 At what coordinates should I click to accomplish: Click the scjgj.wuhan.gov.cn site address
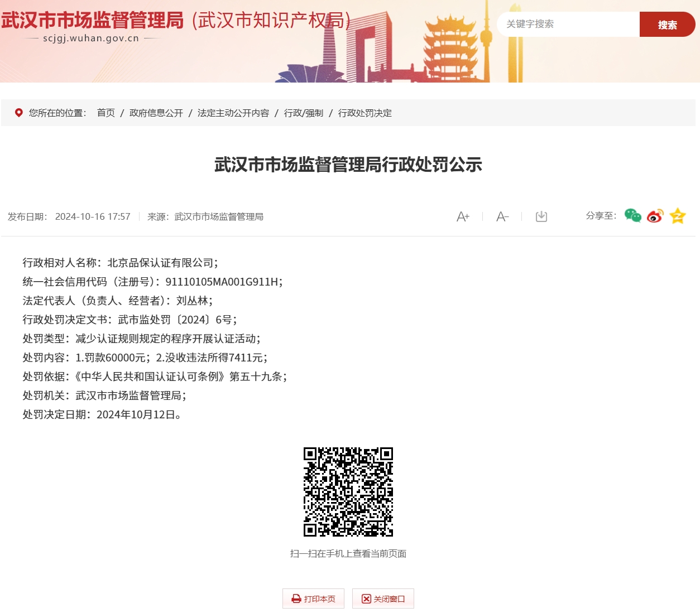click(91, 38)
